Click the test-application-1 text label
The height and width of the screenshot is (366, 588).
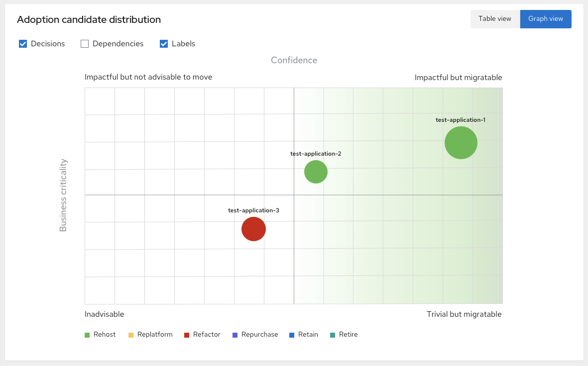click(461, 120)
